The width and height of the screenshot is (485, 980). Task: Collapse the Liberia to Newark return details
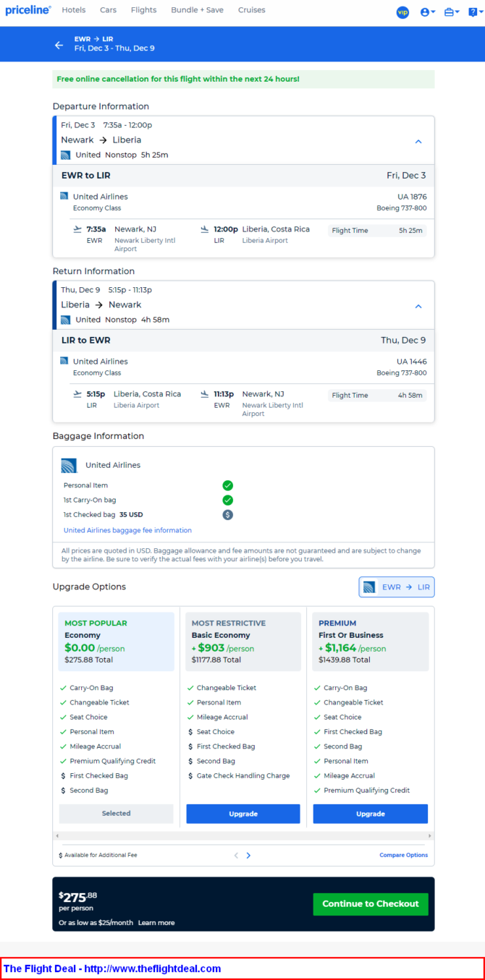click(418, 307)
